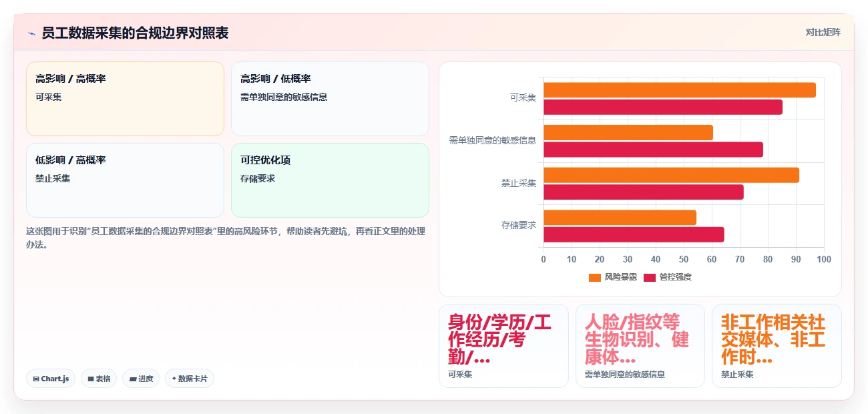Click the orange 需单独同意的敏感信息 bar
Screen dimensions: 868x414
[x=628, y=132]
